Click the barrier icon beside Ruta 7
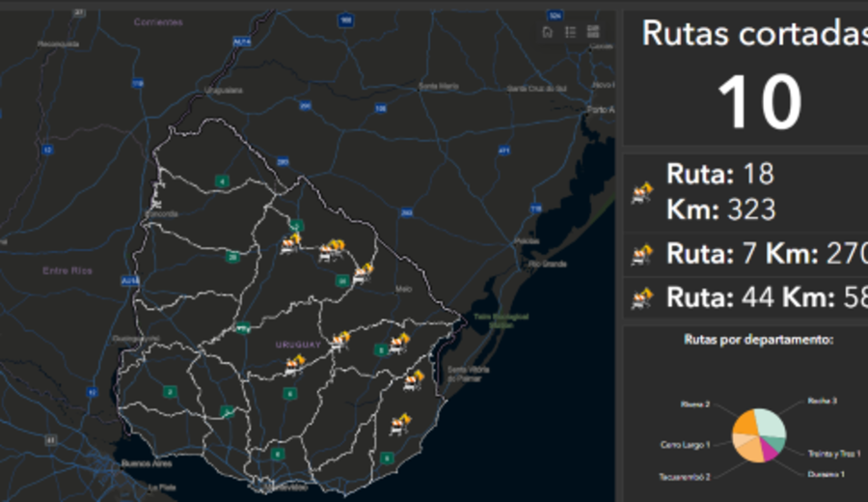868x502 pixels. tap(642, 255)
